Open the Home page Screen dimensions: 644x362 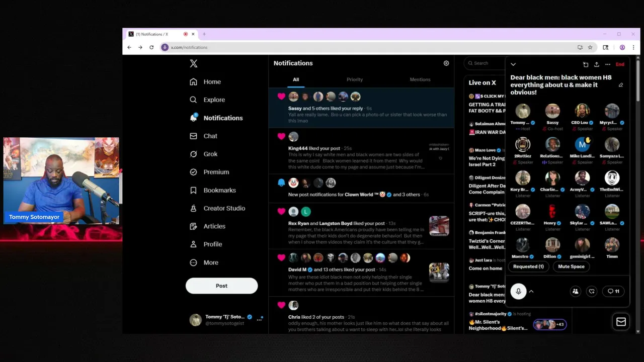point(206,81)
